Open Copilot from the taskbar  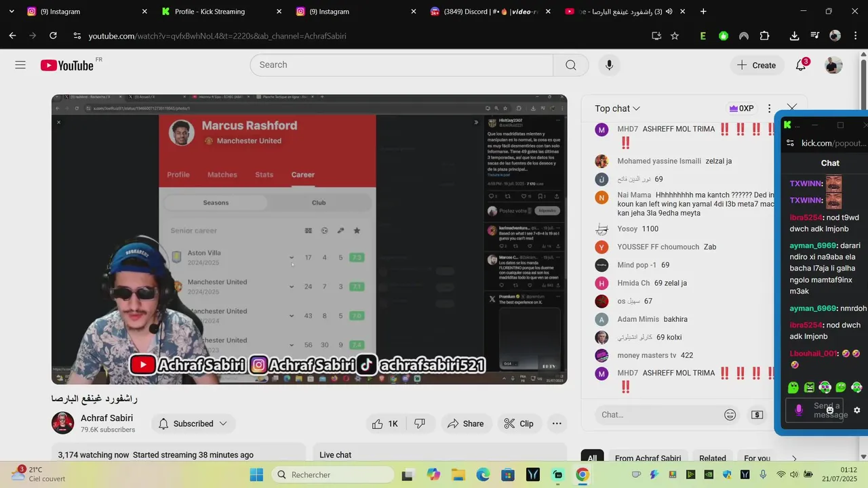(433, 474)
